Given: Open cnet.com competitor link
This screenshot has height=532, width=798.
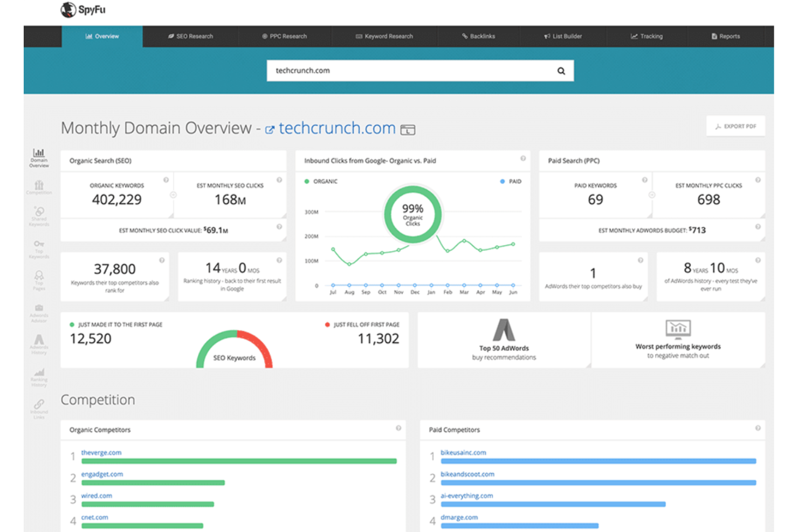Looking at the screenshot, I should click(94, 517).
